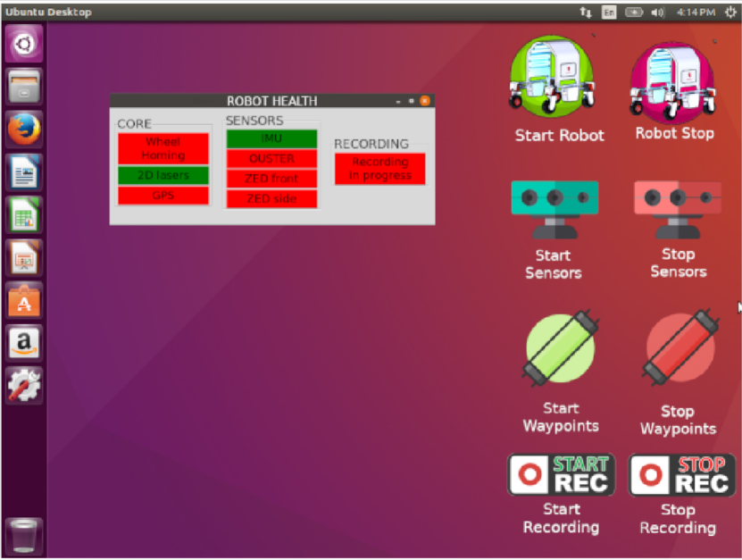Click the Stop Waypoints red icon
This screenshot has width=742, height=560.
pyautogui.click(x=680, y=348)
